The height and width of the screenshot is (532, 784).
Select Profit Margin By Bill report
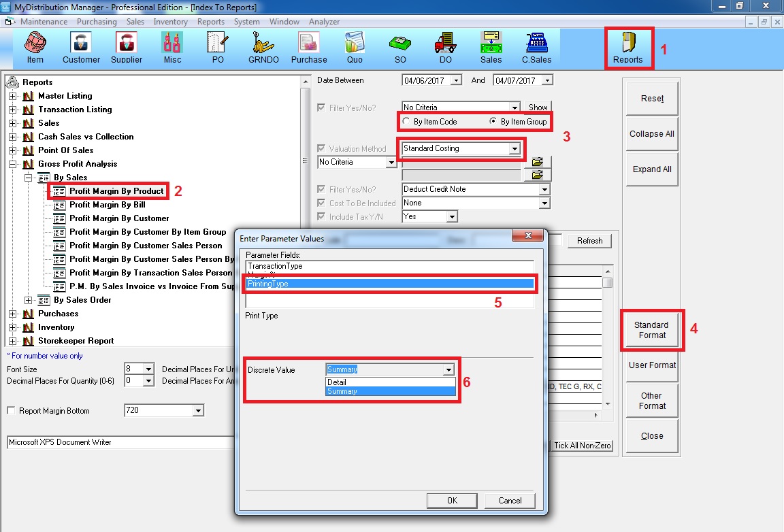[x=107, y=205]
